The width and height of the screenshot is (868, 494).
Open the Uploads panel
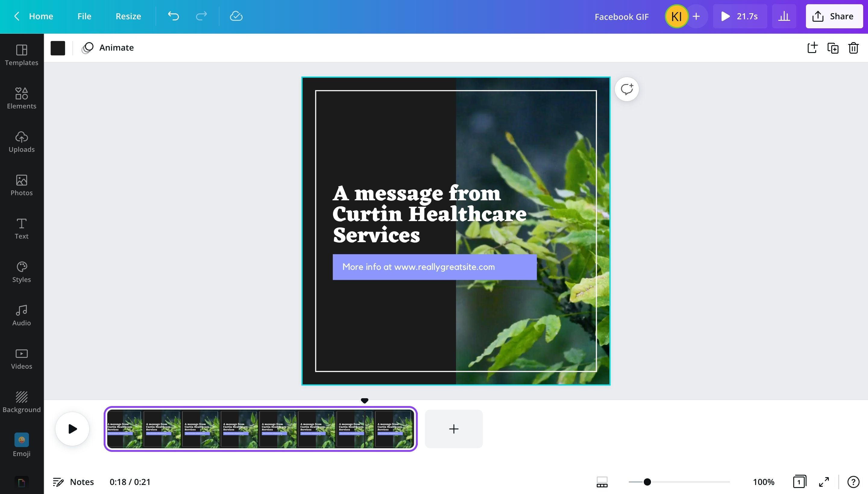(x=22, y=142)
